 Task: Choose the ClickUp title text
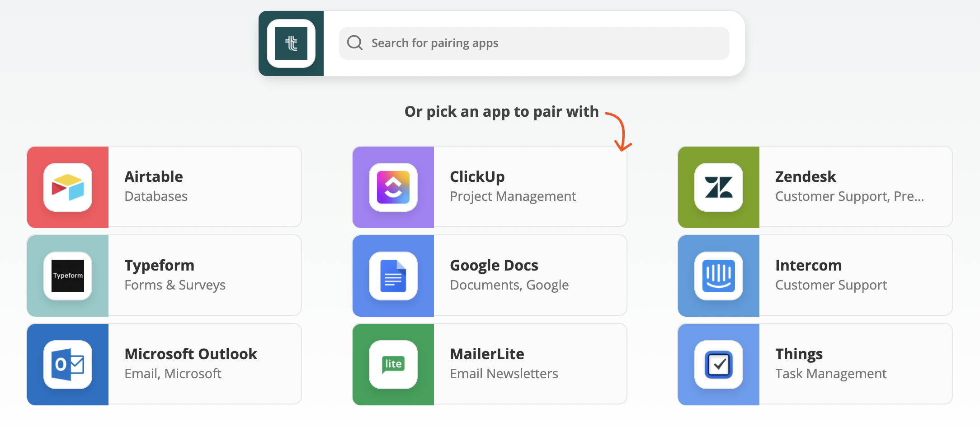point(477,177)
